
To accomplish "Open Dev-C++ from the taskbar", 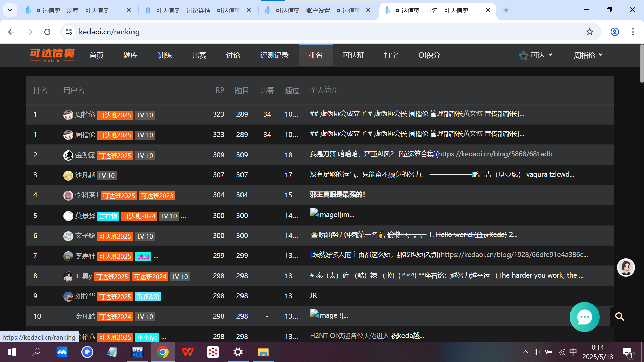I will [138, 352].
